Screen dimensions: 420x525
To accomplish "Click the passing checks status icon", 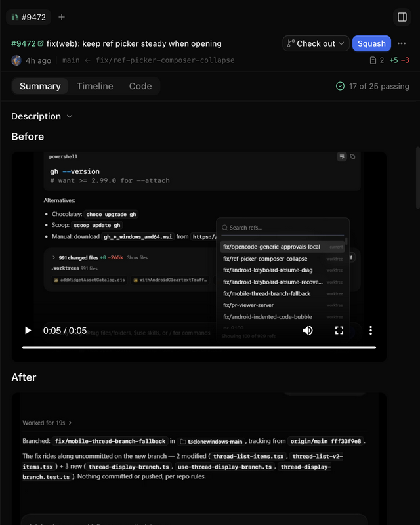I will click(340, 86).
